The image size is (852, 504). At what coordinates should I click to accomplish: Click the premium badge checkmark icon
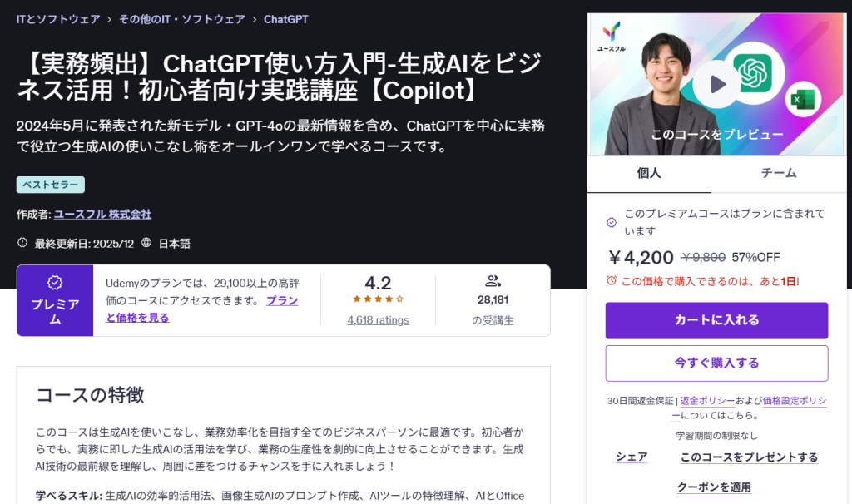click(x=55, y=283)
